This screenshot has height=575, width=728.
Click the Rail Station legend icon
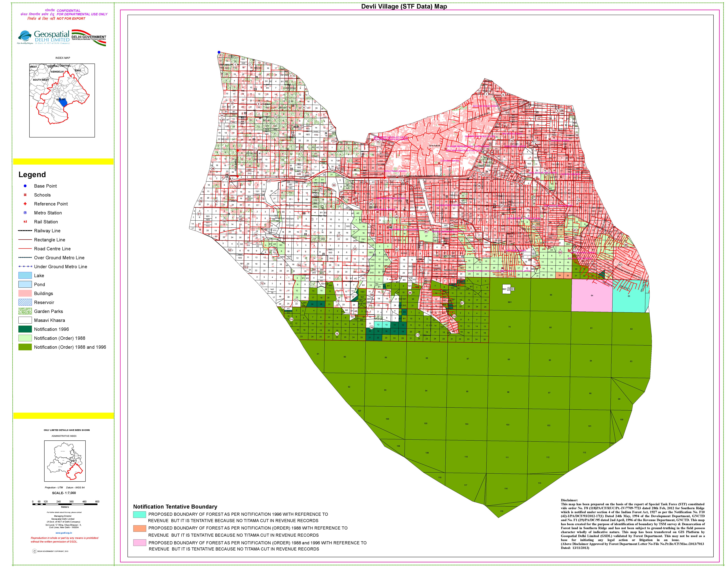[x=25, y=222]
